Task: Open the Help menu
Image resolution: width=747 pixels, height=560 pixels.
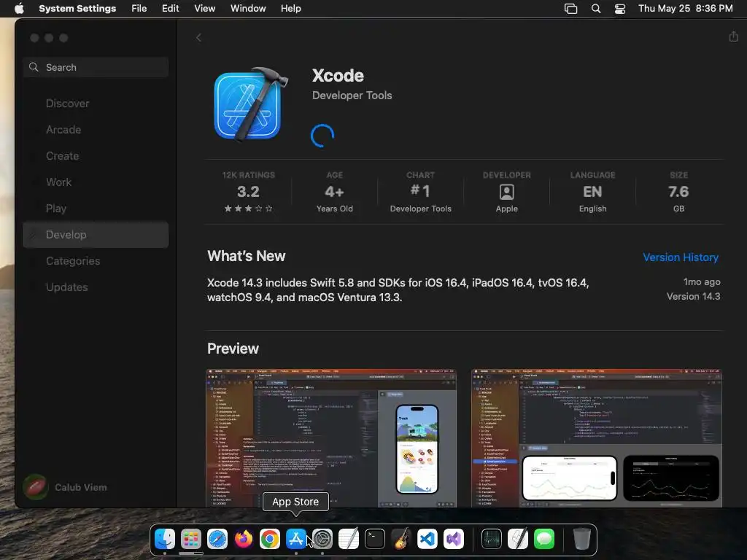Action: point(290,8)
